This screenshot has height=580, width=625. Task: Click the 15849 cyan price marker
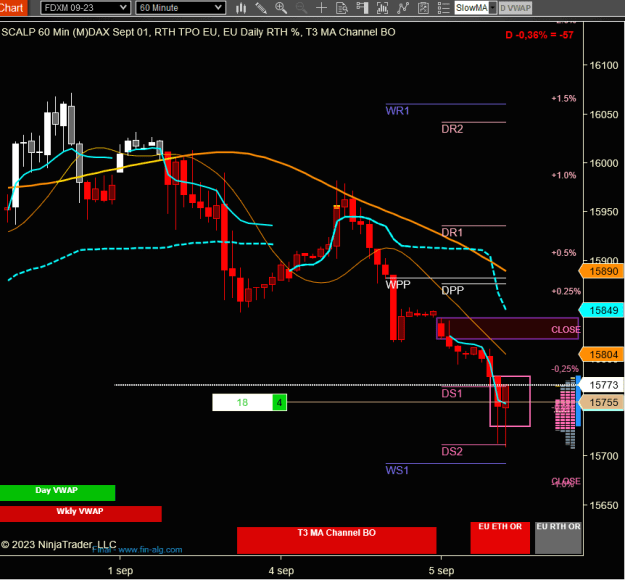[x=602, y=311]
